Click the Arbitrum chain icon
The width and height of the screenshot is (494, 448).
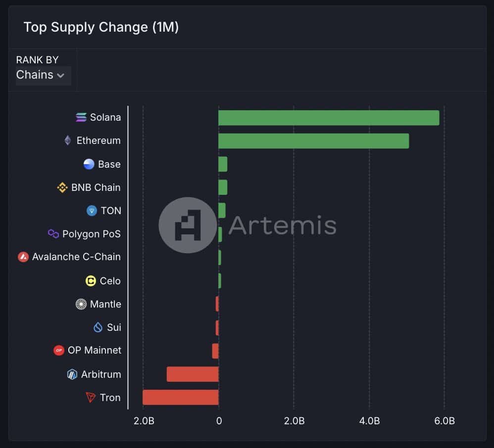click(x=72, y=374)
